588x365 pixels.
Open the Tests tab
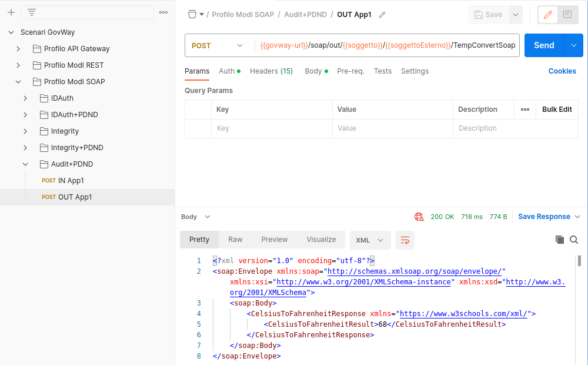click(383, 71)
